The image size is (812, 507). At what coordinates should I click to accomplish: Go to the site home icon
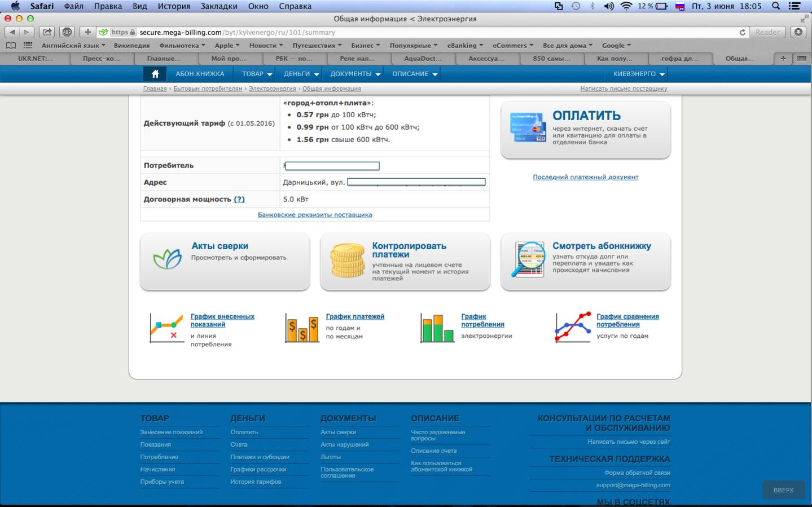155,74
